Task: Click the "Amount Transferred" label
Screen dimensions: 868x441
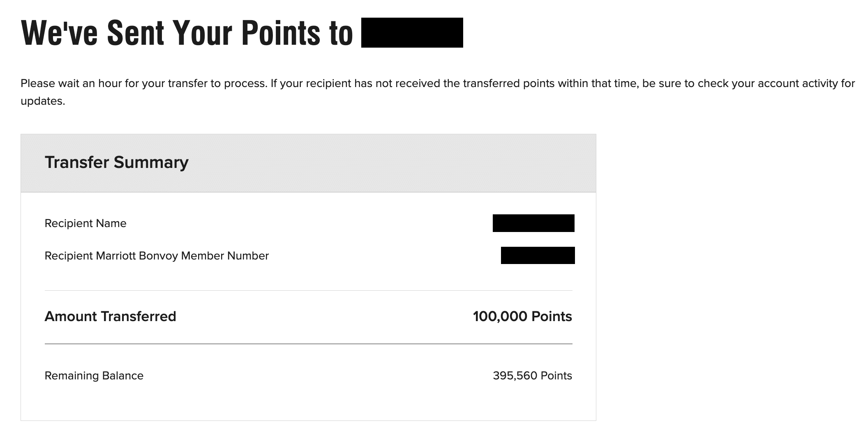Action: 110,316
